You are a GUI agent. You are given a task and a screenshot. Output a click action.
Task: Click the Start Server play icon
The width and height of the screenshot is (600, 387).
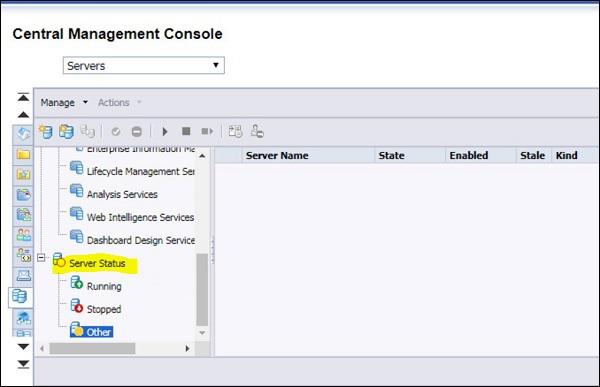165,132
